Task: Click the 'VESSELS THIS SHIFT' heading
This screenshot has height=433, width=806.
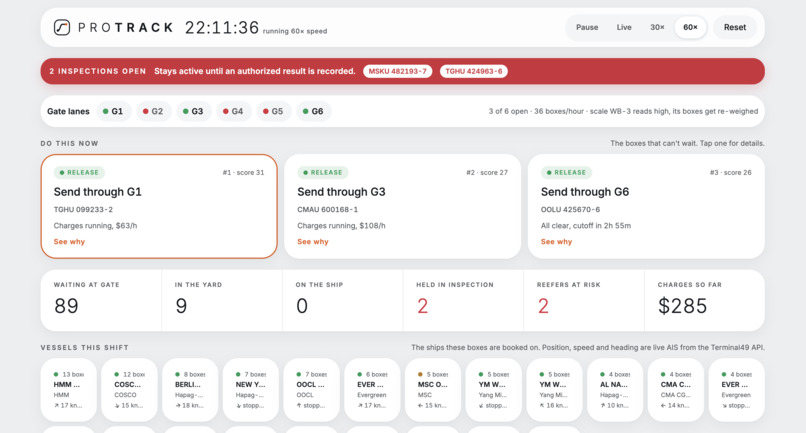Action: tap(84, 348)
